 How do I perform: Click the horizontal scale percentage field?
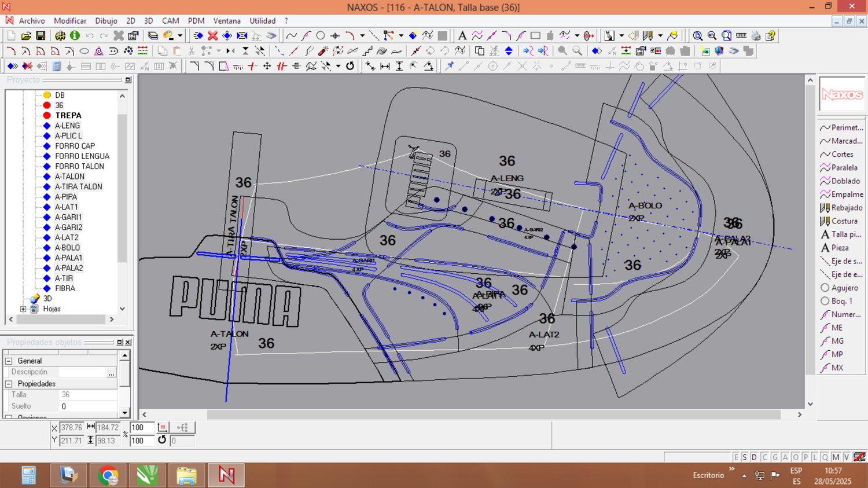pos(141,428)
